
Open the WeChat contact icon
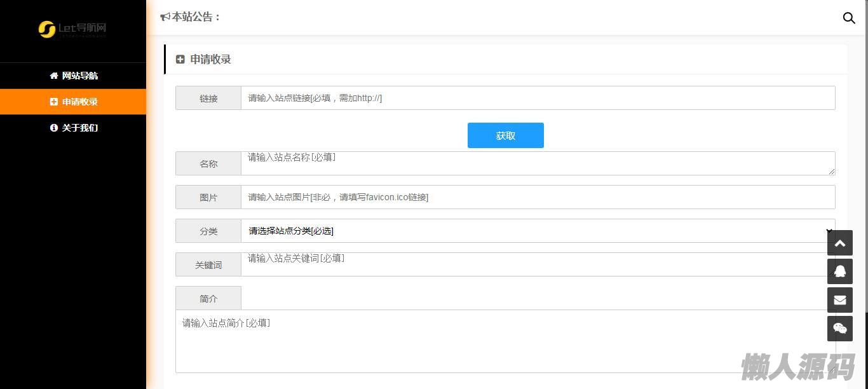click(839, 329)
